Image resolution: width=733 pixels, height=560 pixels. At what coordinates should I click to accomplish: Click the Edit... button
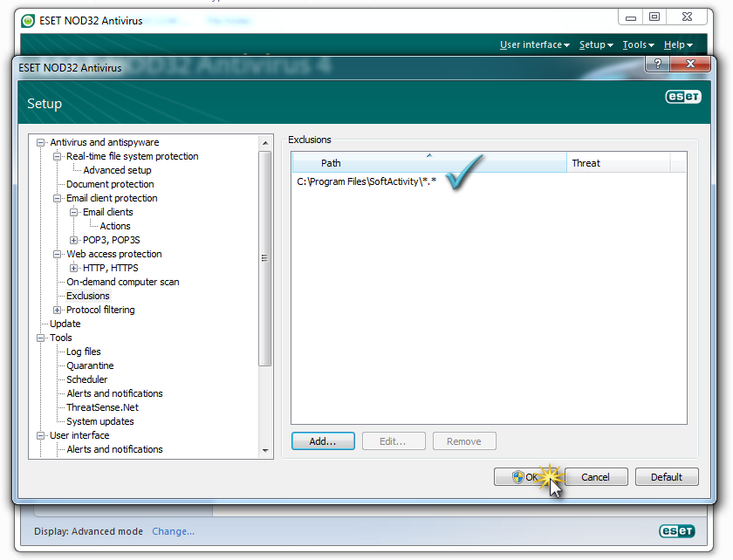(394, 441)
